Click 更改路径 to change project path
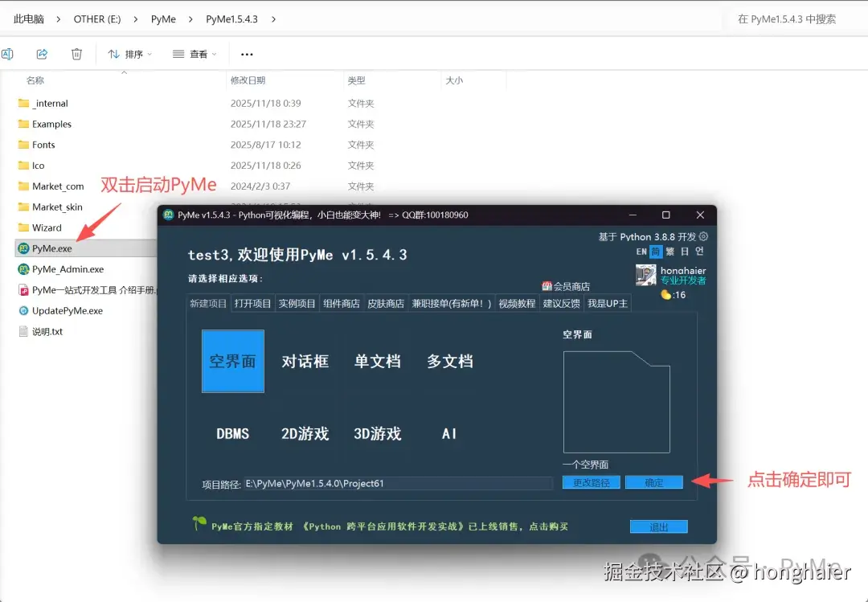 point(591,481)
